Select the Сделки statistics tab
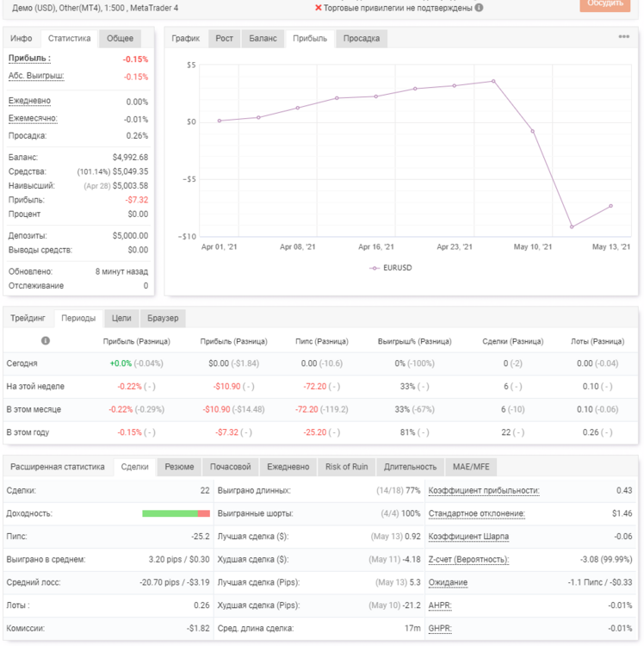This screenshot has width=644, height=646. 134,467
